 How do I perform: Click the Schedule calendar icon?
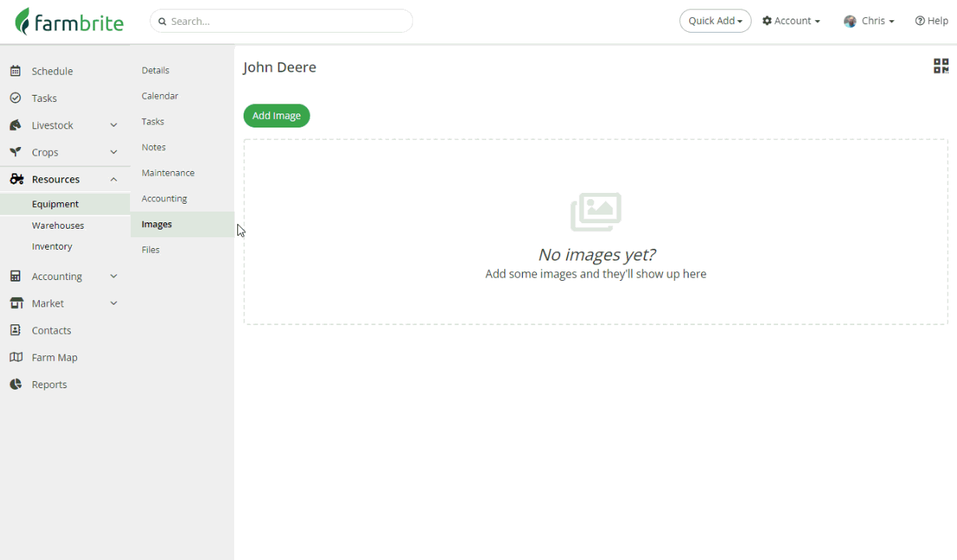(x=15, y=71)
